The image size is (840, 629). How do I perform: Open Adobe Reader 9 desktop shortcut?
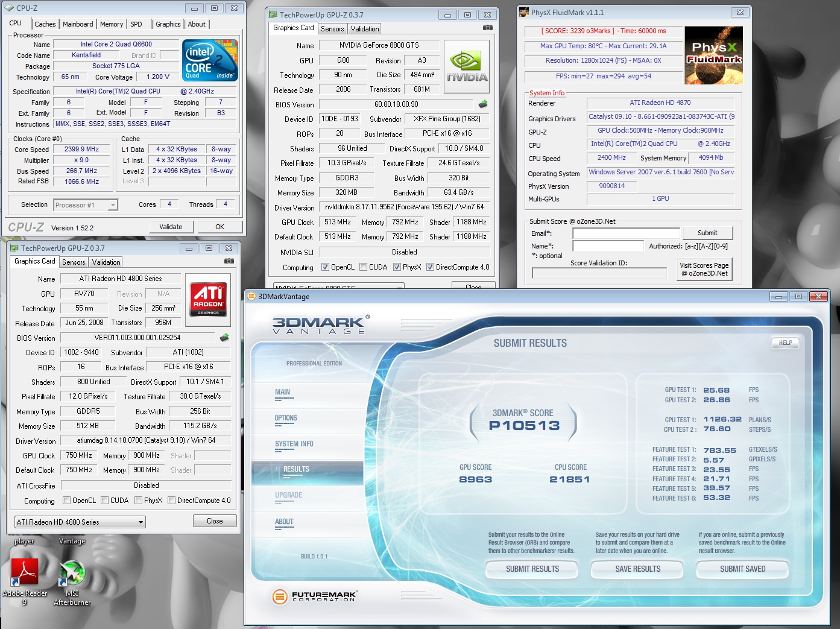click(24, 581)
